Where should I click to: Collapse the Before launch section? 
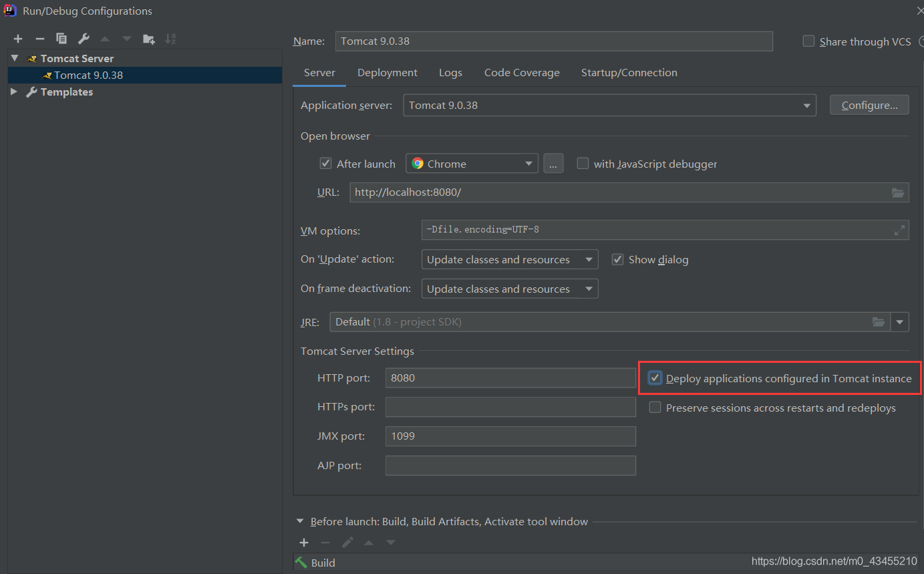(299, 521)
